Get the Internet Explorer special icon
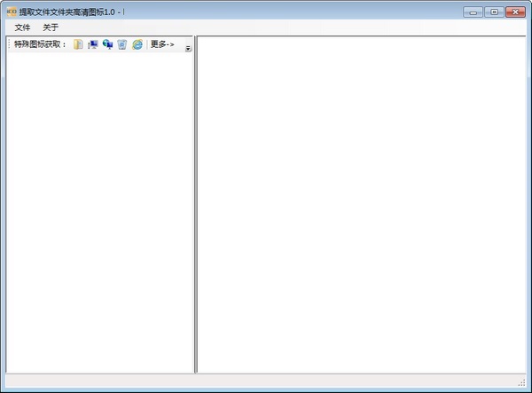Screen dimensions: 532x393 click(137, 44)
